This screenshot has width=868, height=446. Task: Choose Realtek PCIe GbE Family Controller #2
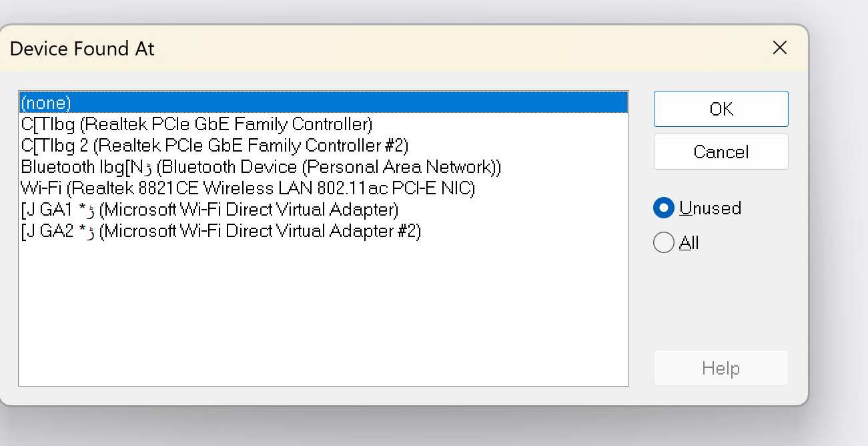click(x=214, y=146)
